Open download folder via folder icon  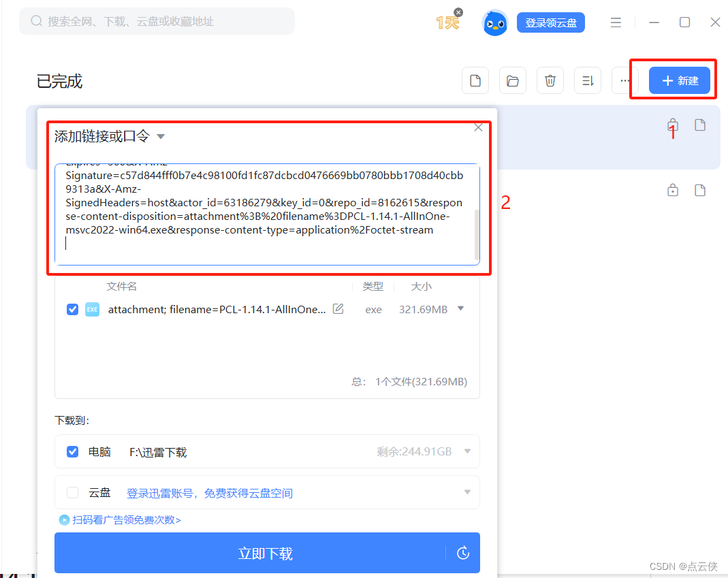pos(513,81)
